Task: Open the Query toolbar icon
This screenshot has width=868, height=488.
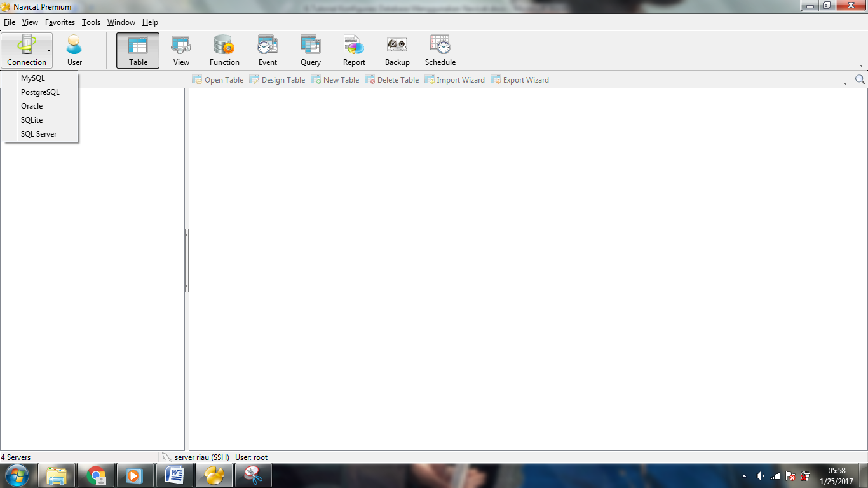Action: coord(311,51)
